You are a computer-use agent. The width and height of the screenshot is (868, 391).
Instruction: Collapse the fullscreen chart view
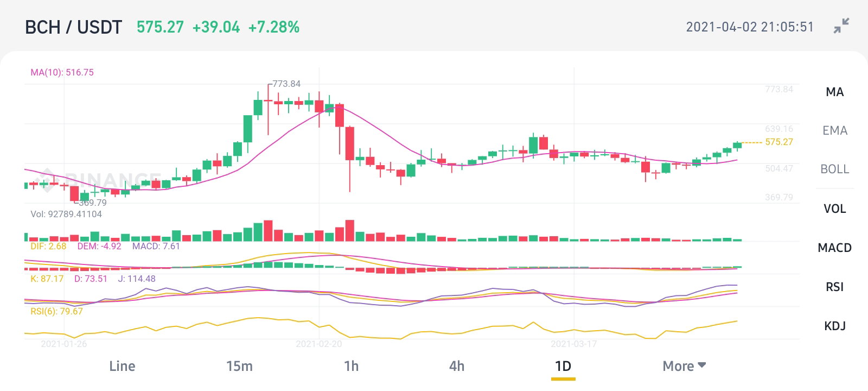(x=841, y=26)
